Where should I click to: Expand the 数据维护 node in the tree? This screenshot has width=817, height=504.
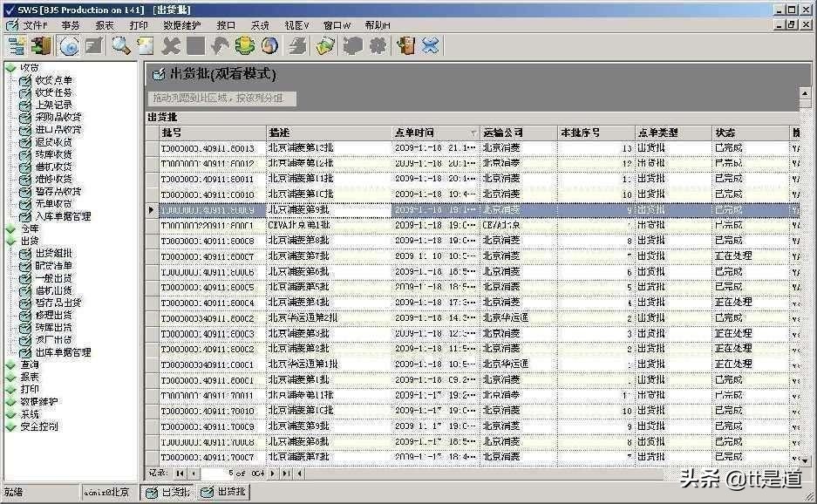point(10,402)
